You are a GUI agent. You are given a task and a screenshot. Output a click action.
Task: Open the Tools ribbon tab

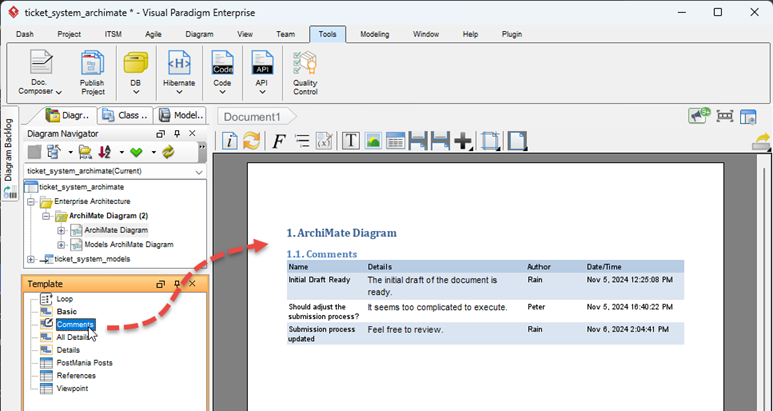click(327, 34)
